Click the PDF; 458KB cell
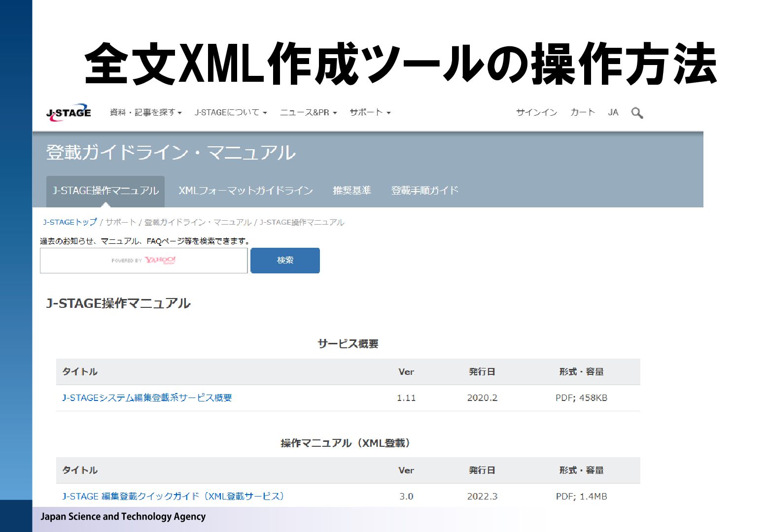769x532 pixels. 581,398
